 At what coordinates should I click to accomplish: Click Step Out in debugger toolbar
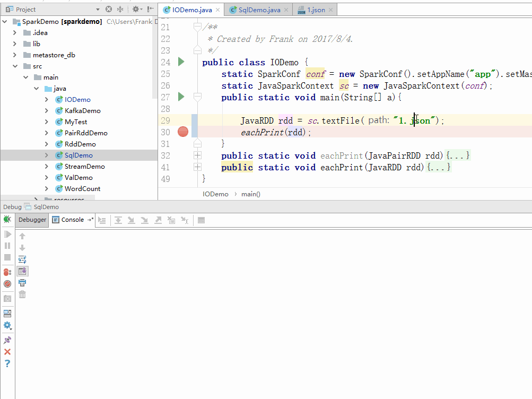point(158,221)
